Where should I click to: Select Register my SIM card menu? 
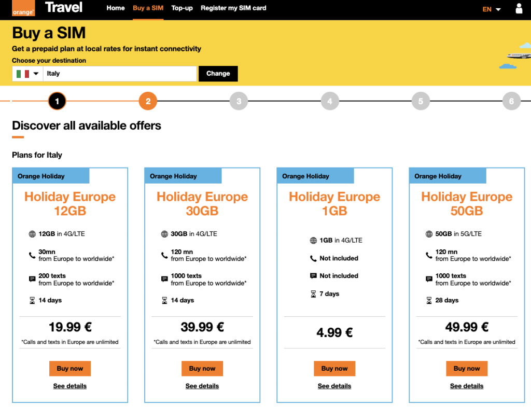click(x=233, y=8)
